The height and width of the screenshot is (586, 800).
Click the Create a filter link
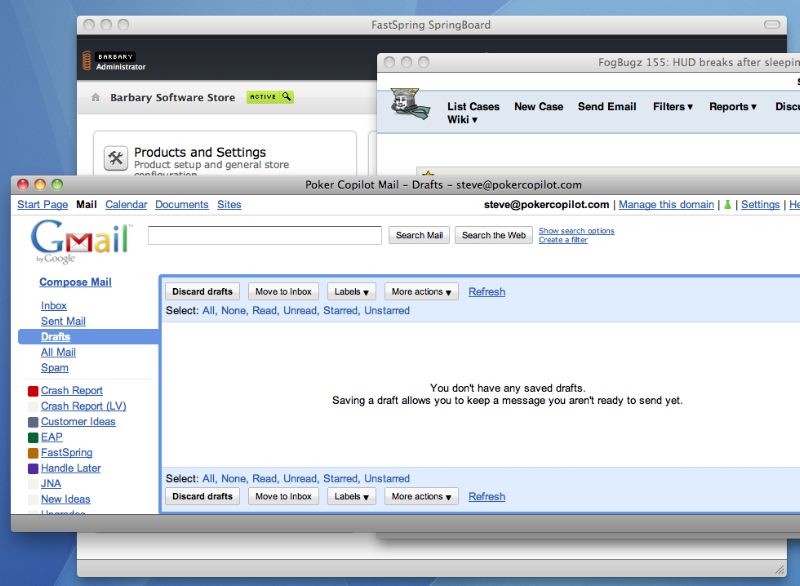pos(563,240)
